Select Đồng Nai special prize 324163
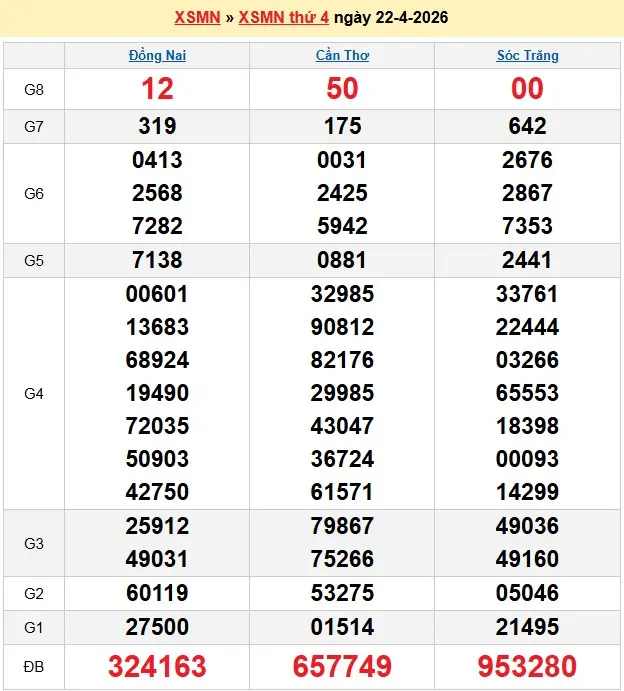 click(157, 665)
